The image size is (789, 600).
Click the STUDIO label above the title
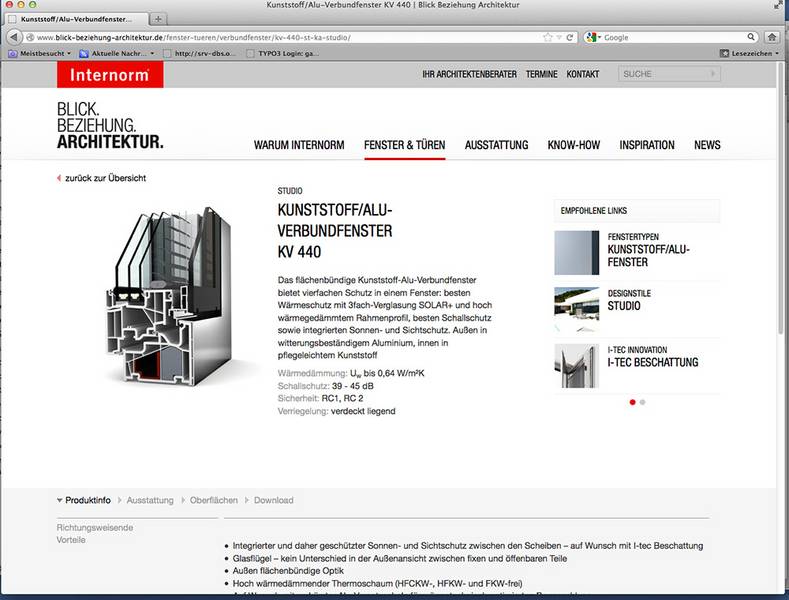(290, 191)
